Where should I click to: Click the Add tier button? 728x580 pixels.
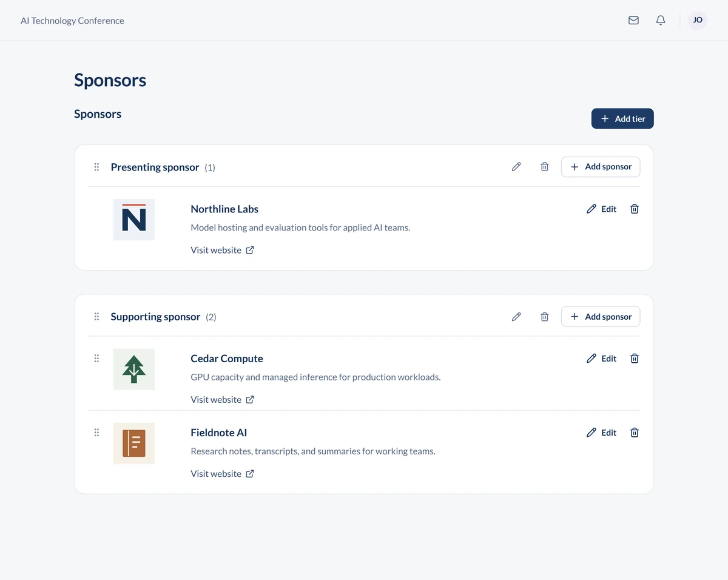(622, 119)
